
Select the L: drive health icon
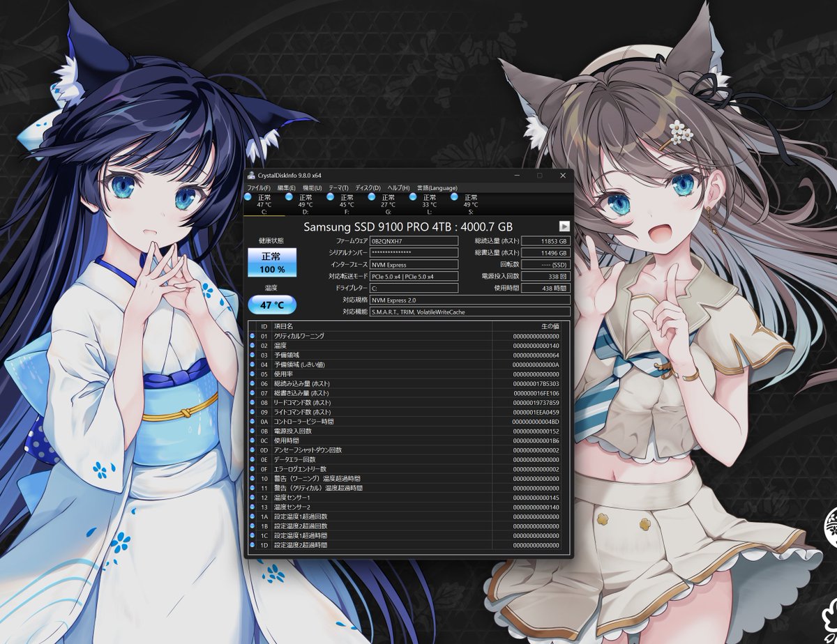coord(412,197)
